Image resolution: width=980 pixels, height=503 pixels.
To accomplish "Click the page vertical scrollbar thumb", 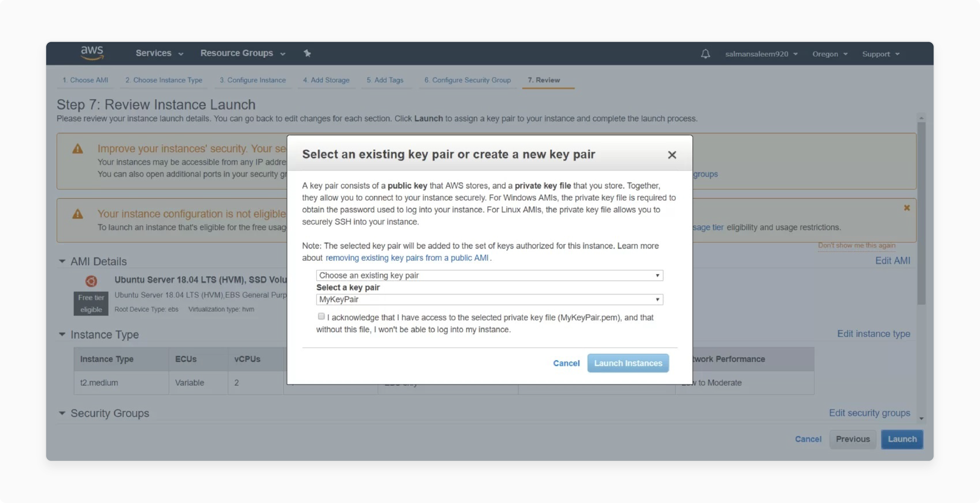I will click(921, 213).
